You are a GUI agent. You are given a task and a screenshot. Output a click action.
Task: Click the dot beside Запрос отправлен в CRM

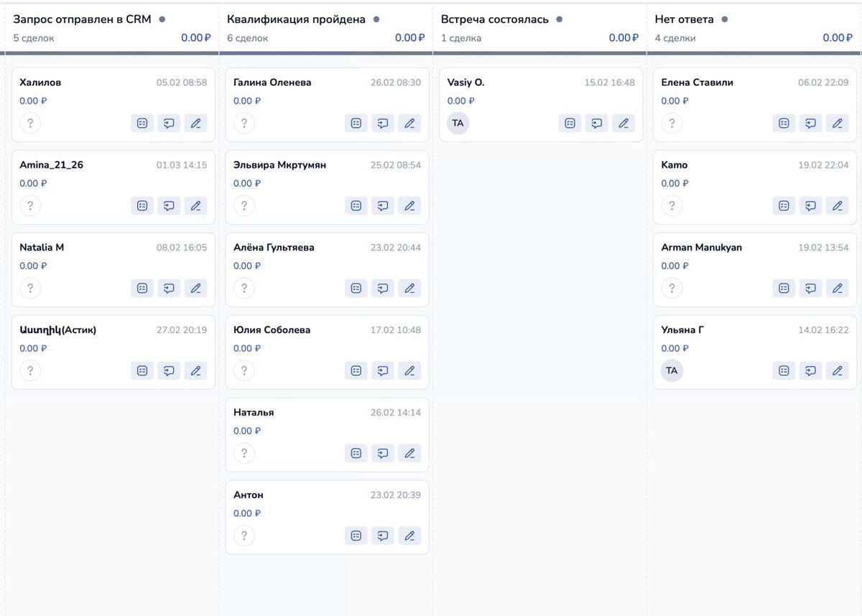[162, 19]
